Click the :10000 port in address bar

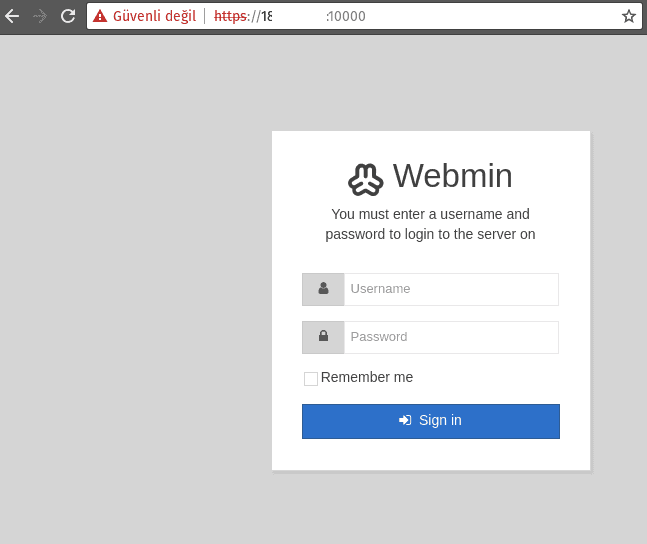tap(345, 16)
